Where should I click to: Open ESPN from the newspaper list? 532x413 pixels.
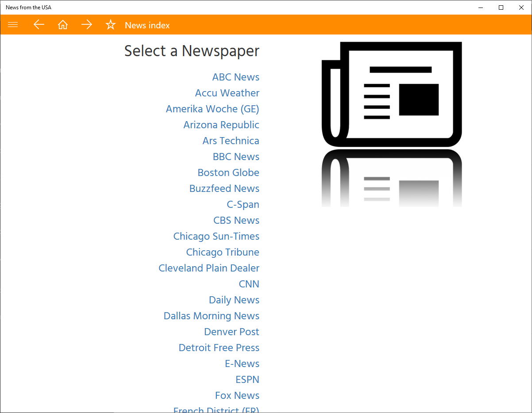[247, 379]
